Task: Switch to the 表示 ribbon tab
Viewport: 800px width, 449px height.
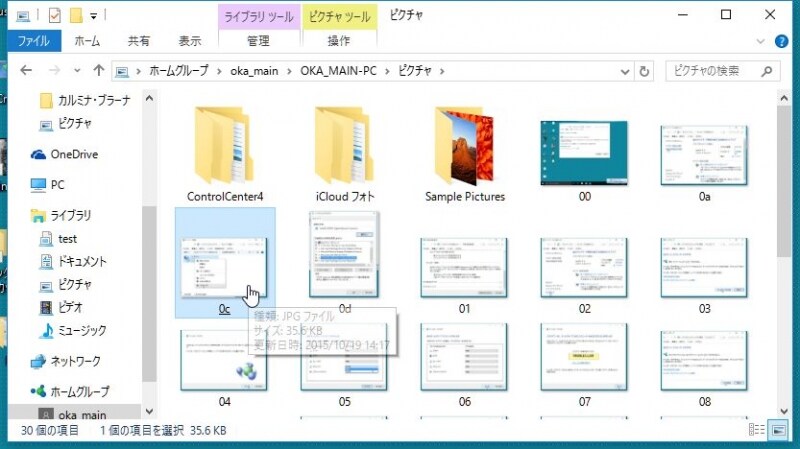Action: (190, 41)
